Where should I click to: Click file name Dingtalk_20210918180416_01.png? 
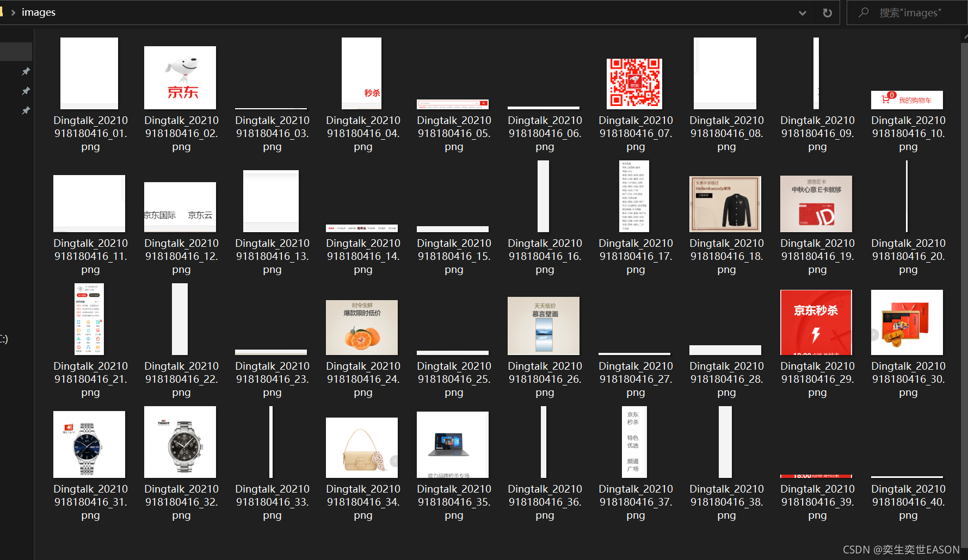pos(90,133)
